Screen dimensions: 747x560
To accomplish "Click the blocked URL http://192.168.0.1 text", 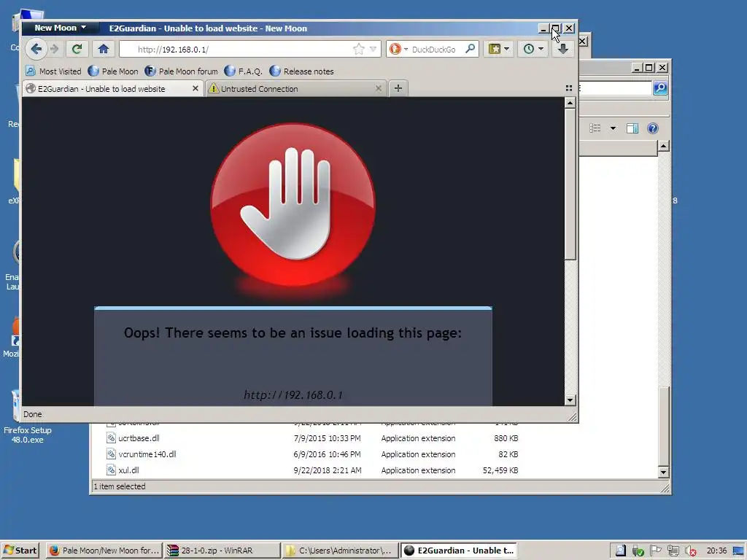I will click(293, 394).
